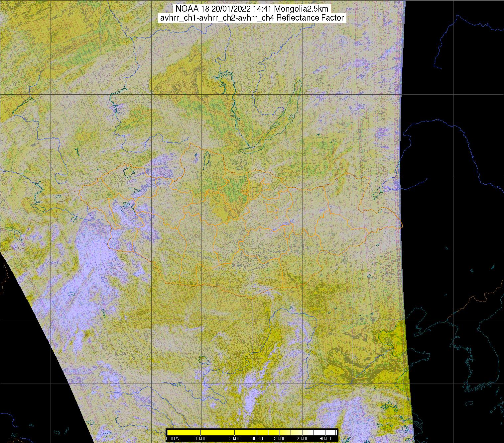Select the 20.00 mark on the color scale
This screenshot has height=443, width=504.
click(235, 439)
